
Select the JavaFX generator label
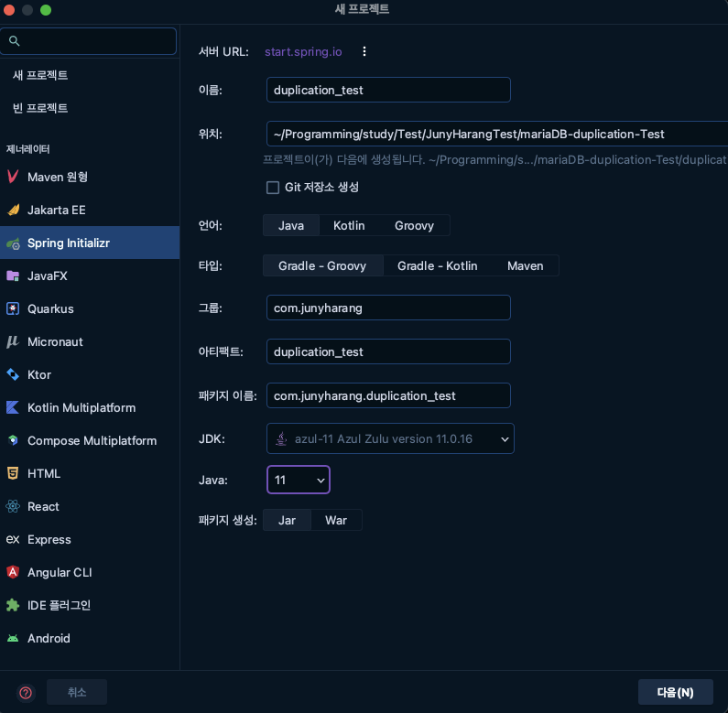pos(48,275)
